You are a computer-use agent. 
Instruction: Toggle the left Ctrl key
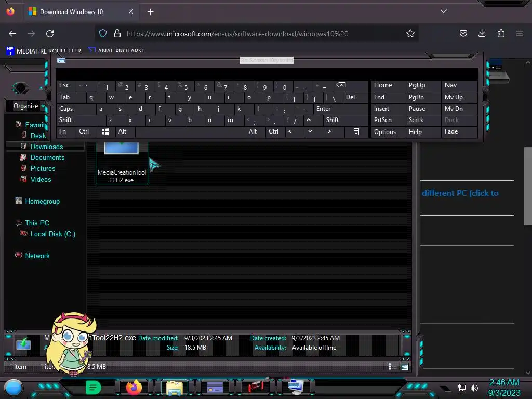pos(86,131)
